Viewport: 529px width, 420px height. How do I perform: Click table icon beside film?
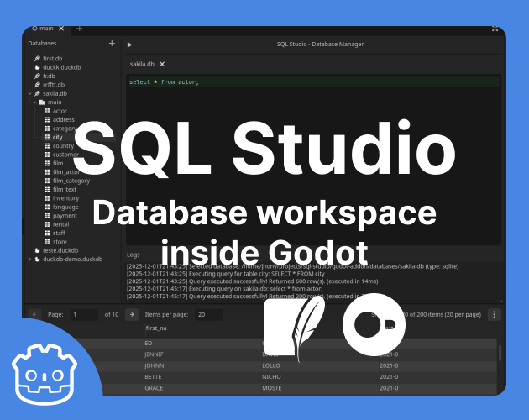(47, 164)
